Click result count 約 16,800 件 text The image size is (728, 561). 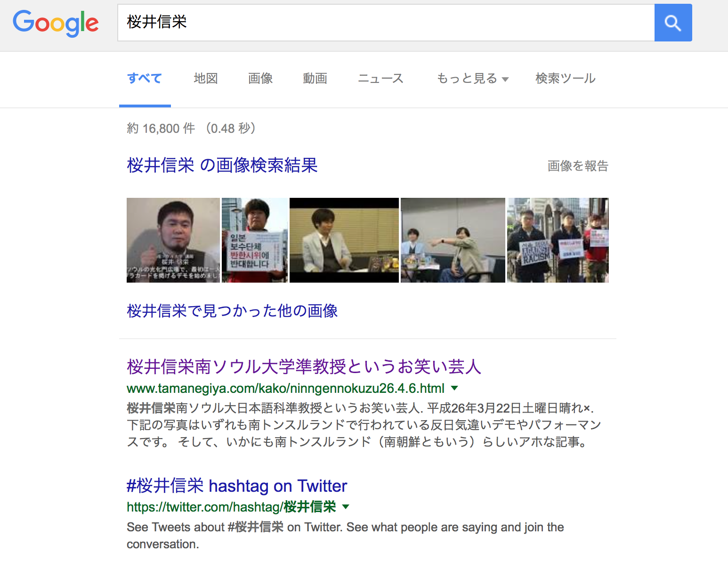point(161,128)
